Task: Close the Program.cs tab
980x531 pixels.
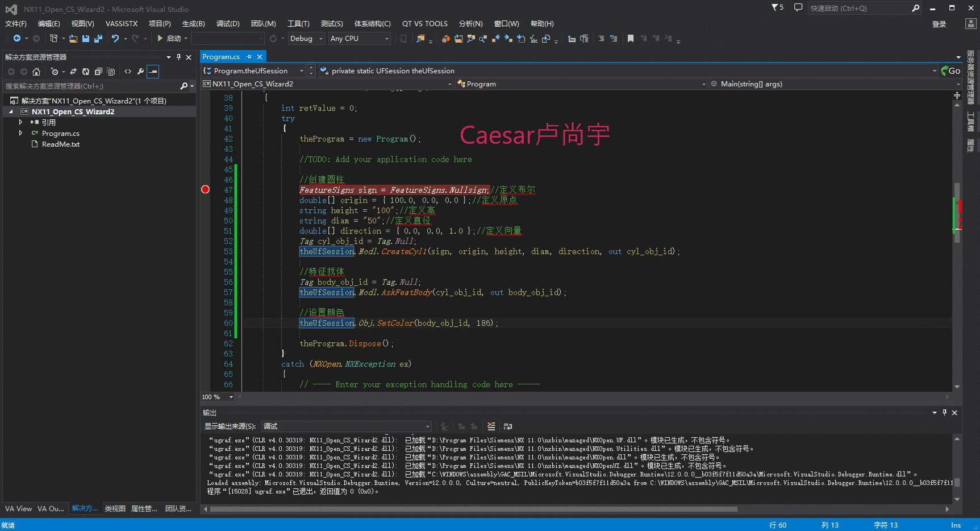Action: point(260,57)
